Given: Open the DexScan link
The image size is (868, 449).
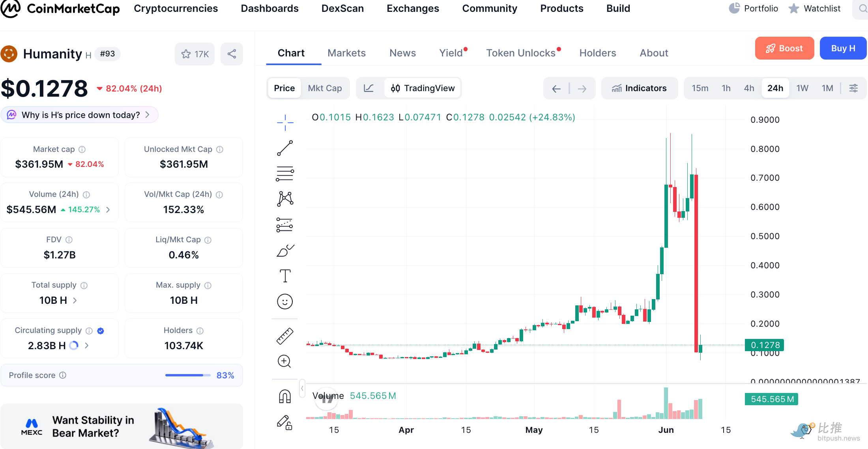Looking at the screenshot, I should pos(342,8).
